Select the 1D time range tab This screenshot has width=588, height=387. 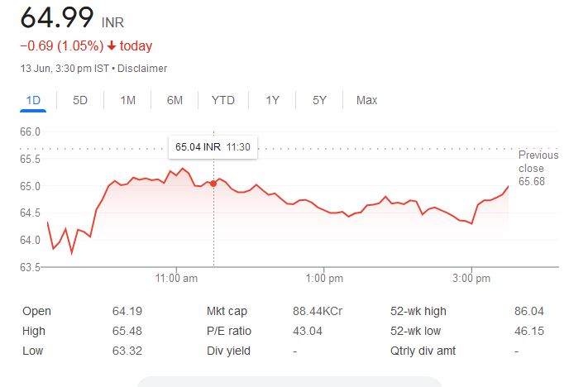(x=33, y=100)
